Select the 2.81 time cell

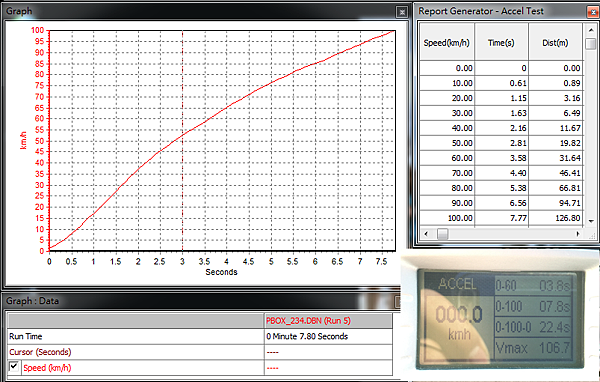[x=501, y=143]
